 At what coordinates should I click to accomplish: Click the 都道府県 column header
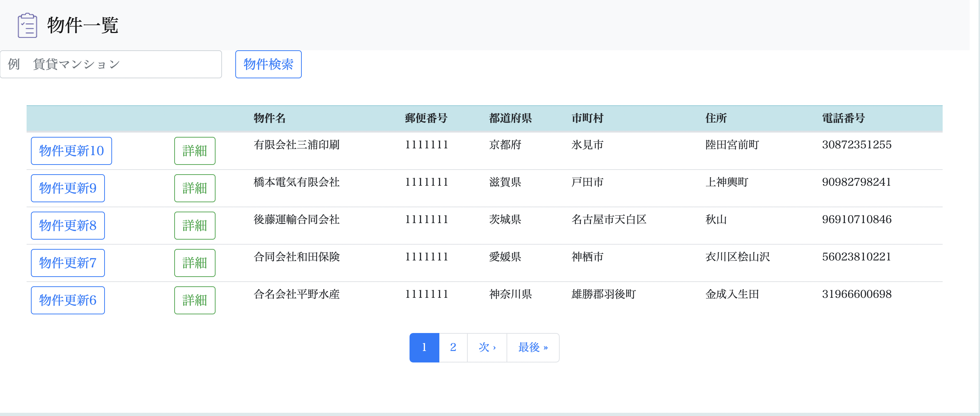point(510,118)
